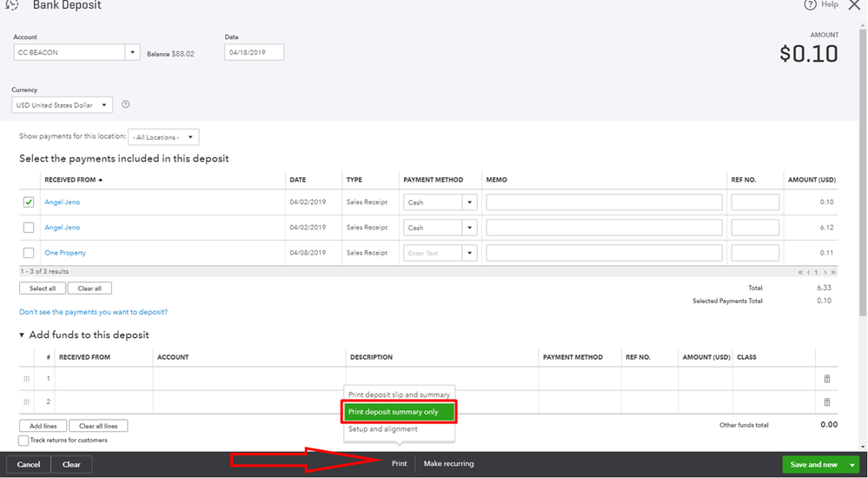
Task: Click the Clear all button
Action: (x=89, y=289)
